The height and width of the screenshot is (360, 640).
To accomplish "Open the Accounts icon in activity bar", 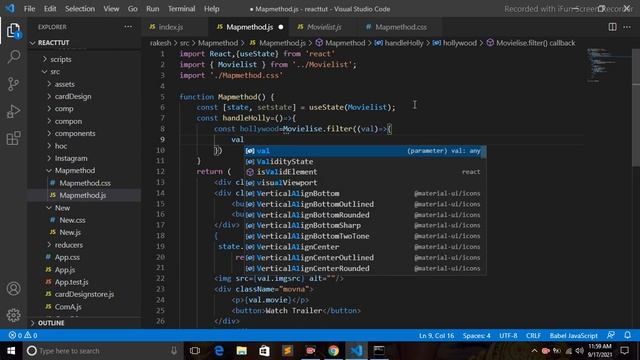I will [x=13, y=289].
